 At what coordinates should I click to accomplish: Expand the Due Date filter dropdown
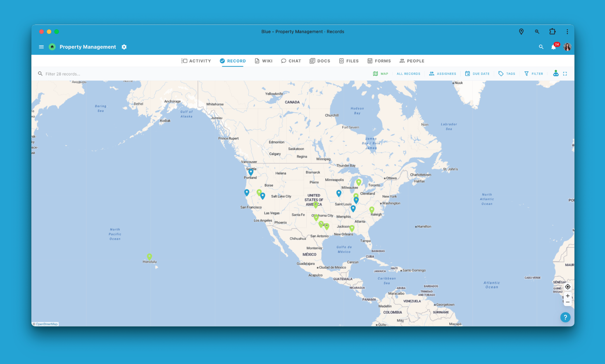point(477,74)
